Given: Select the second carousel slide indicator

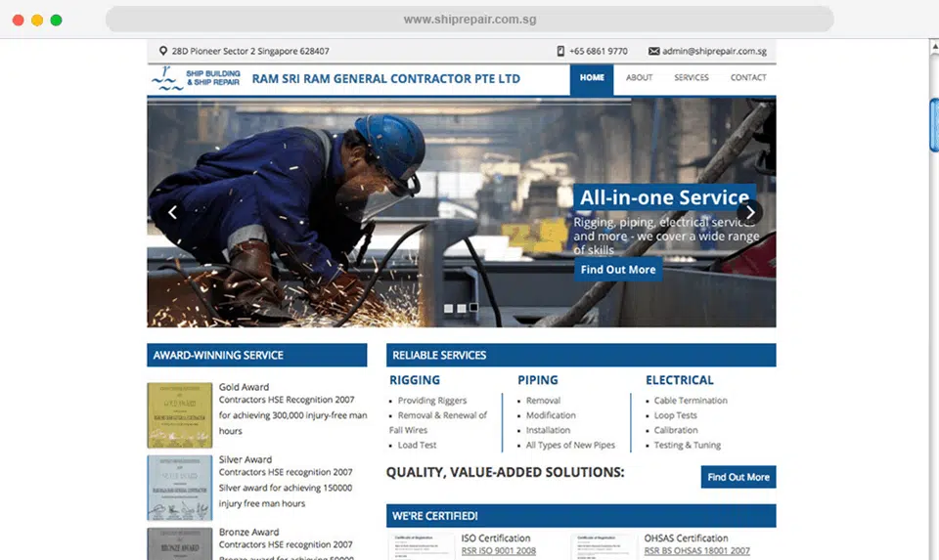Looking at the screenshot, I should pyautogui.click(x=461, y=308).
